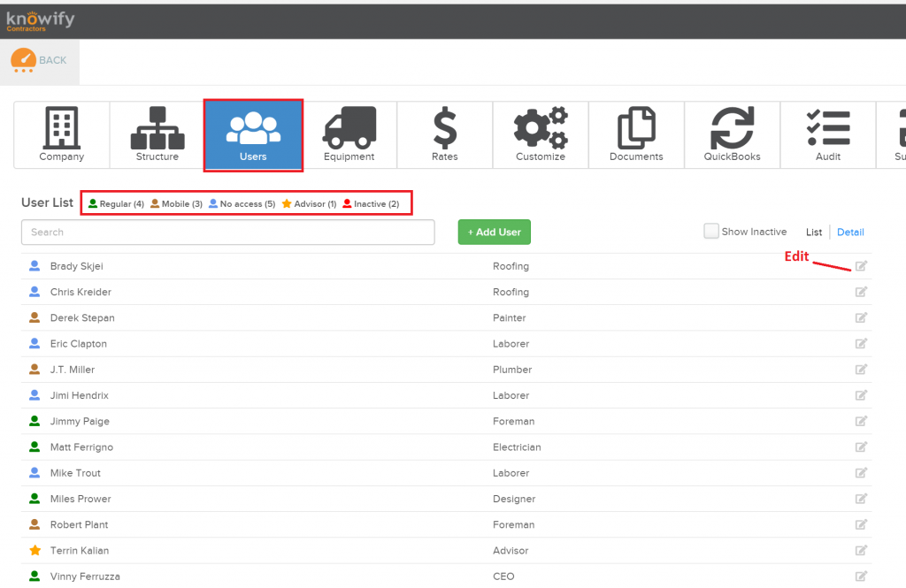This screenshot has width=906, height=588.
Task: Edit the user Jimi Hendrix
Action: pos(861,395)
